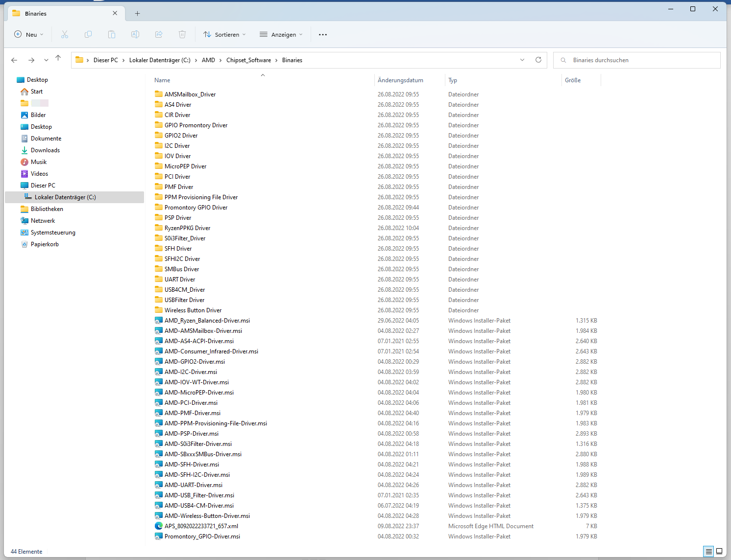This screenshot has width=731, height=560.
Task: Select the RyzenPPKG Driver folder
Action: [187, 228]
